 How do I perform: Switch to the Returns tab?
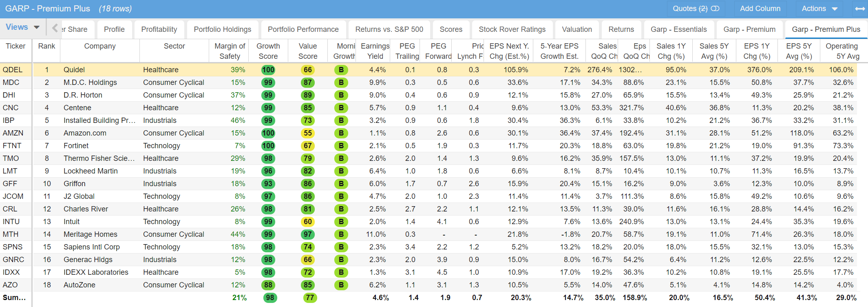621,29
